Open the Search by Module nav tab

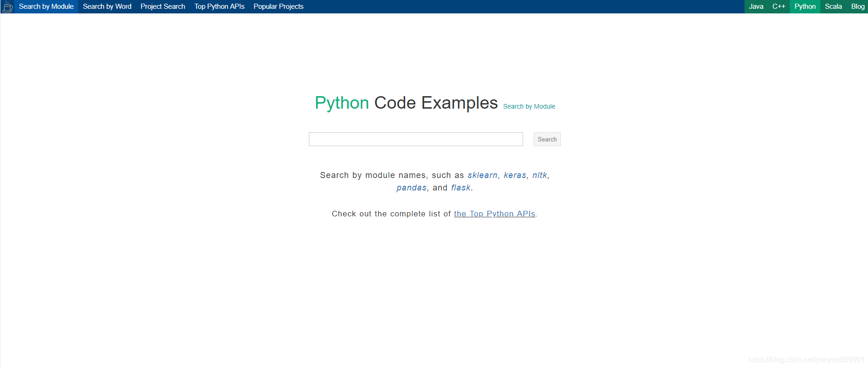point(46,6)
